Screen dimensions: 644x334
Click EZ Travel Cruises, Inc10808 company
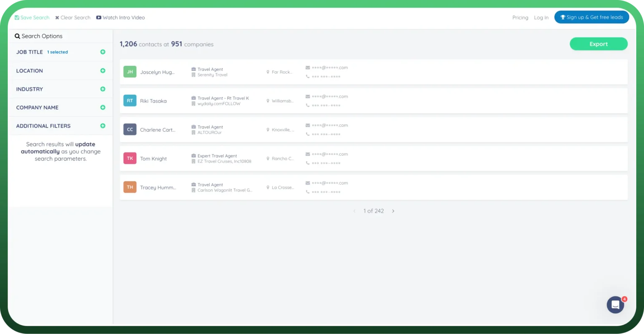[x=224, y=161]
